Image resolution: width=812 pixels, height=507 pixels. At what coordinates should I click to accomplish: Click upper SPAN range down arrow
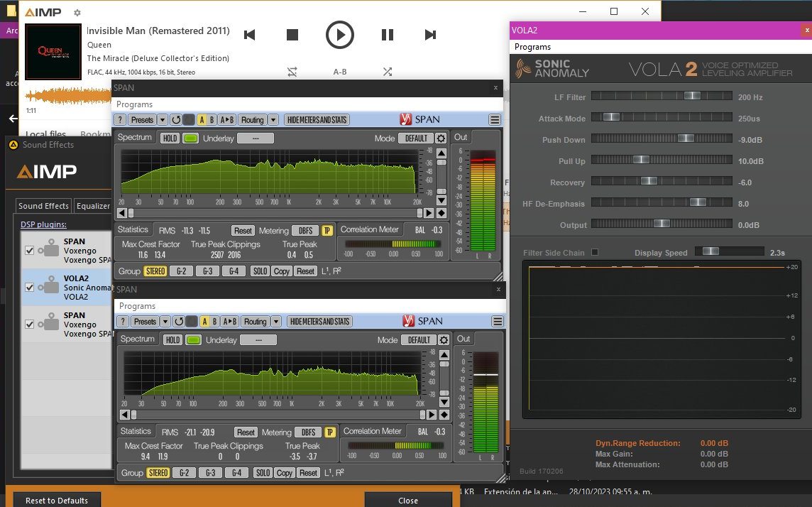(441, 200)
